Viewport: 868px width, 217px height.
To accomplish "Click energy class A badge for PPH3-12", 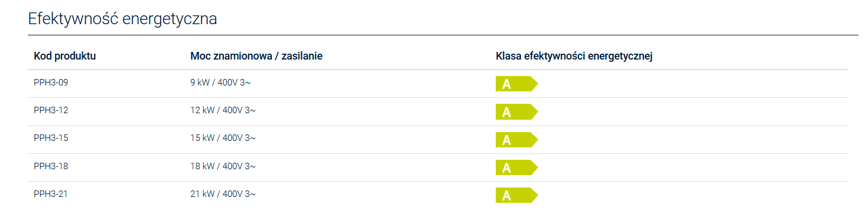I will (x=516, y=112).
